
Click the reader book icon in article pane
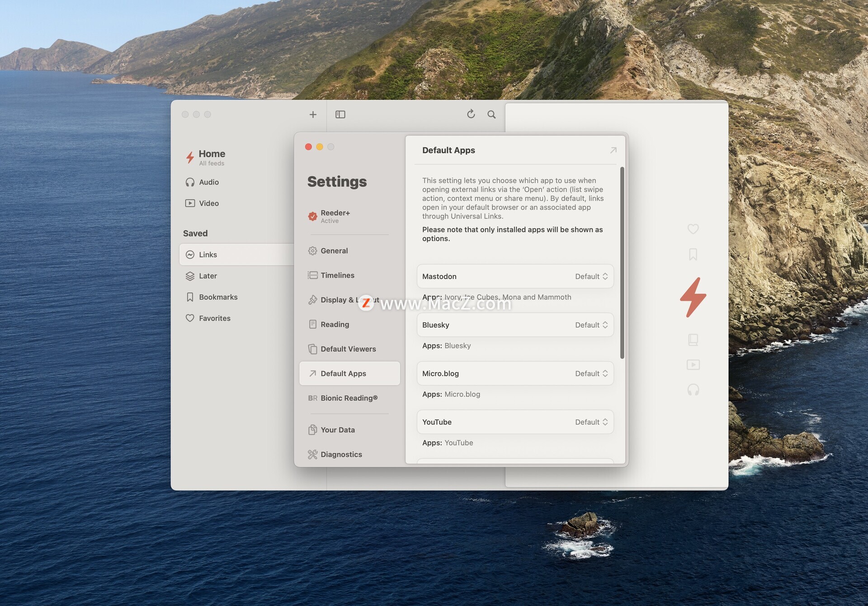tap(693, 340)
